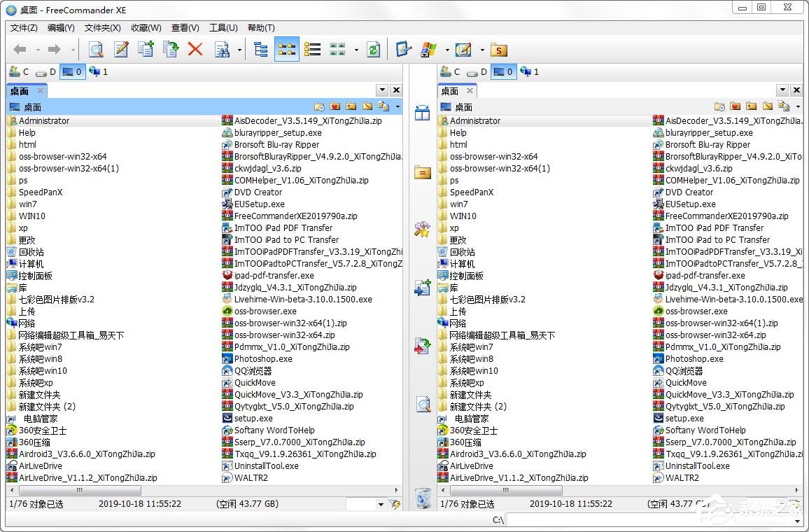This screenshot has height=532, width=809.
Task: Click the green refresh icon in toolbar
Action: coord(374,49)
